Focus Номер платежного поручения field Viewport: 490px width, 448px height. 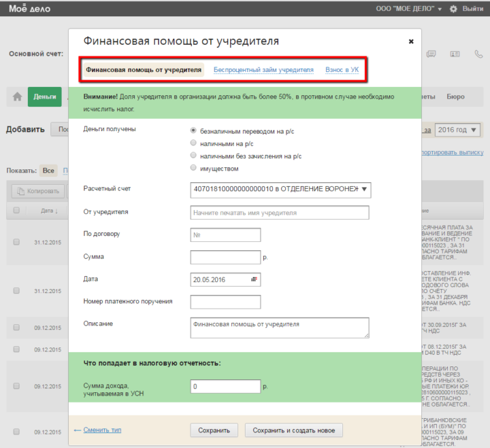click(225, 302)
